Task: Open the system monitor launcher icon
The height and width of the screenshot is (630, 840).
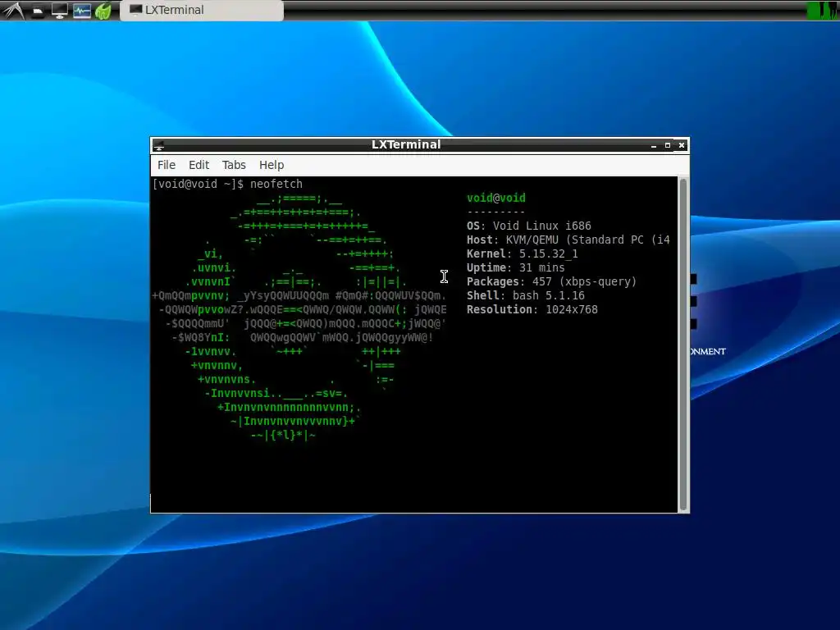Action: click(x=81, y=11)
